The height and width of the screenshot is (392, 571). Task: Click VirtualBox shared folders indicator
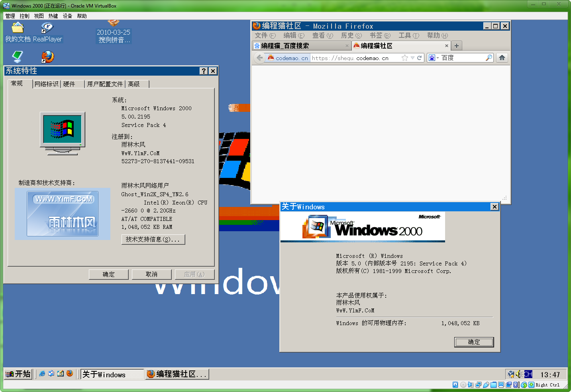click(x=494, y=385)
